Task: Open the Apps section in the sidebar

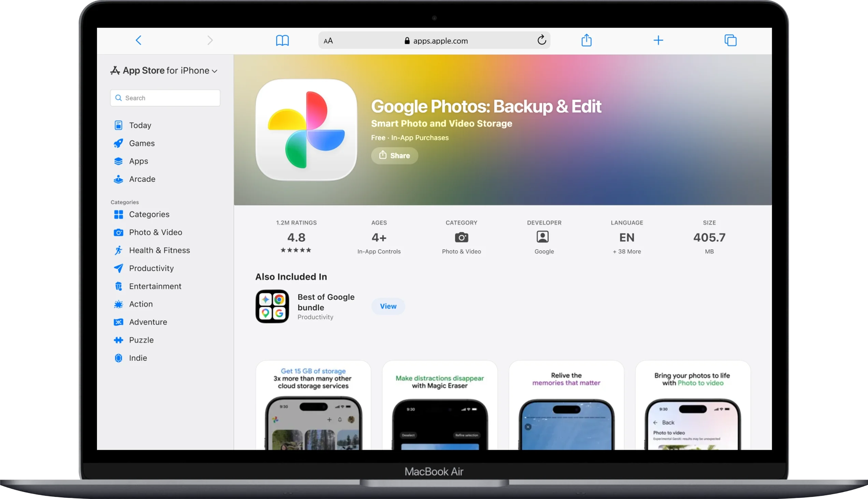Action: pos(139,161)
